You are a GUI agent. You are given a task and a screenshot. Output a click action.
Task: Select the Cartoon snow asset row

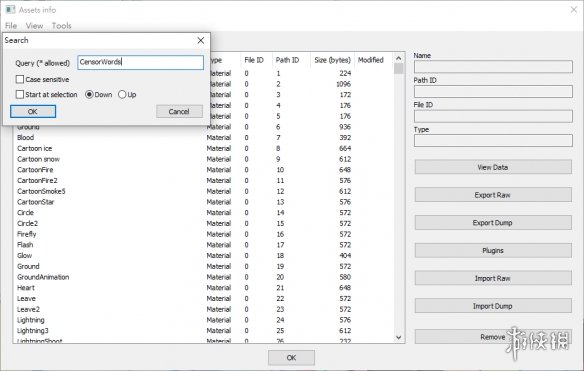click(x=203, y=159)
